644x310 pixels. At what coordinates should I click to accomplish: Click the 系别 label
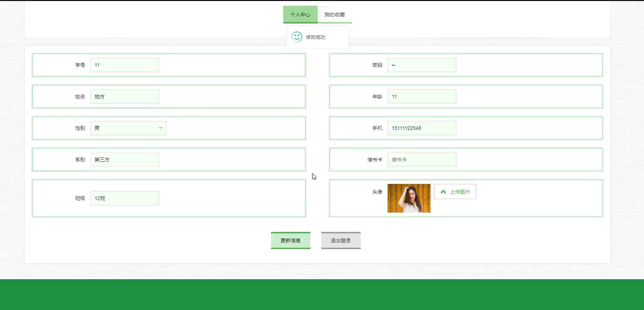tap(80, 160)
